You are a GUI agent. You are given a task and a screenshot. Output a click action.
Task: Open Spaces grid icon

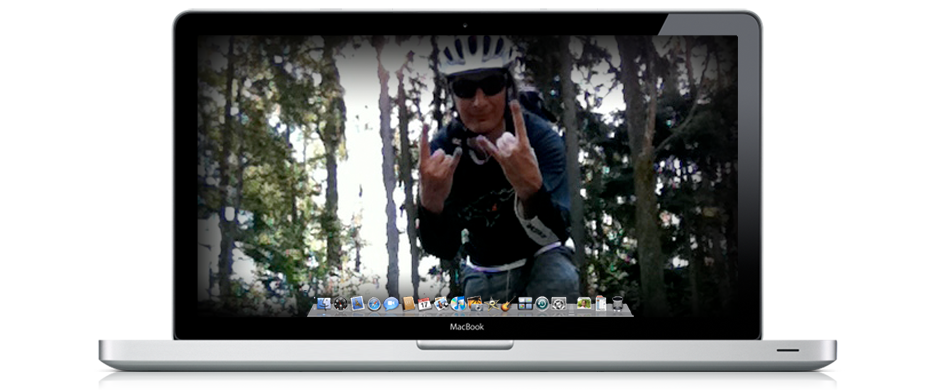tap(525, 303)
